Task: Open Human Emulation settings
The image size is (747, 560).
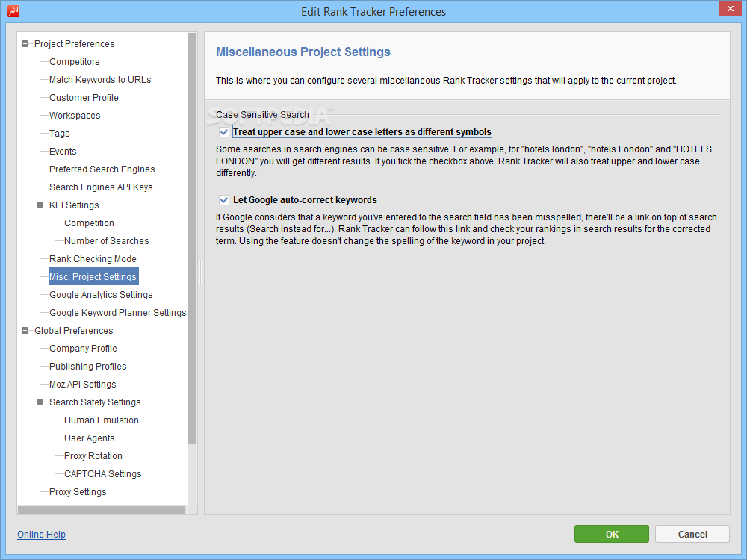Action: pos(101,420)
